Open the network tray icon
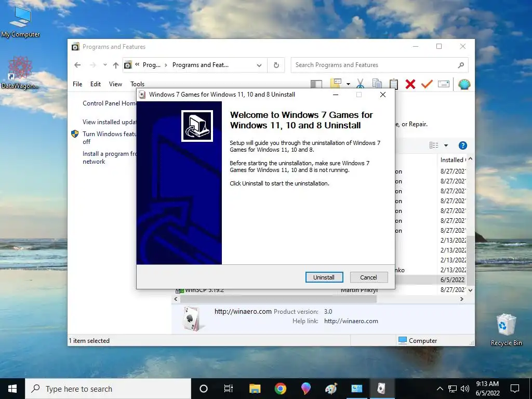Image resolution: width=532 pixels, height=399 pixels. tap(453, 389)
